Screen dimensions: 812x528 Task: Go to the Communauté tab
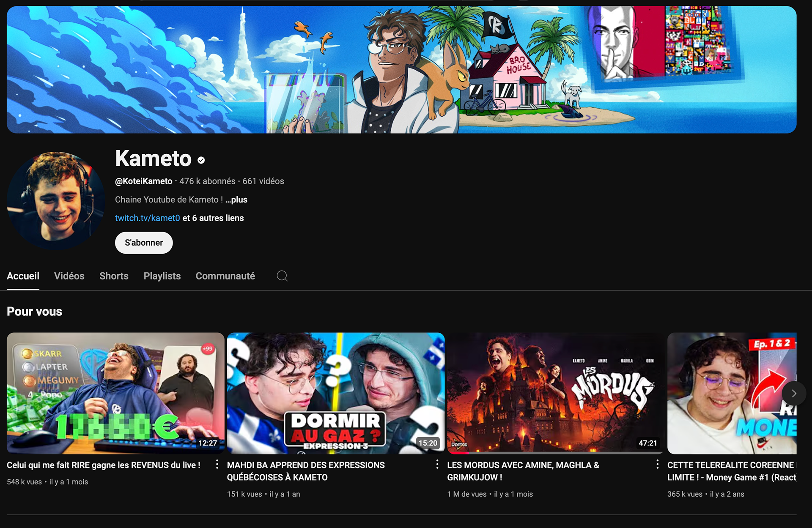[x=225, y=276]
